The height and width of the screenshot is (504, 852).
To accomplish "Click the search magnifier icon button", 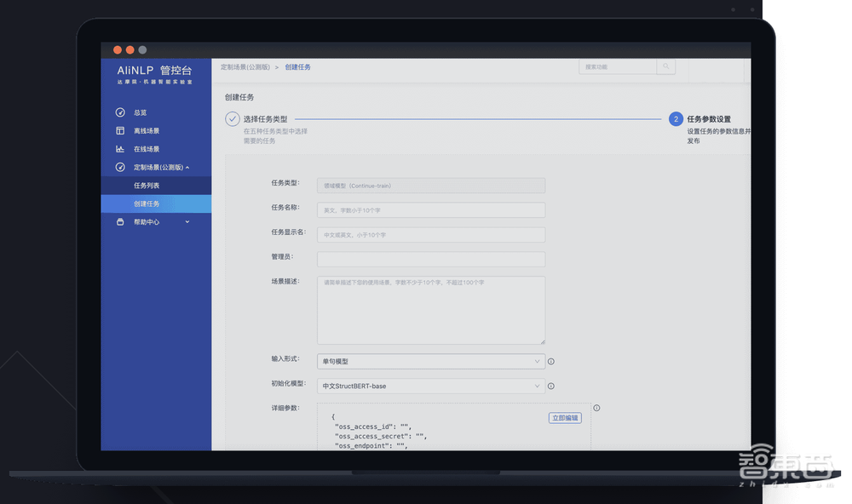I will [666, 66].
